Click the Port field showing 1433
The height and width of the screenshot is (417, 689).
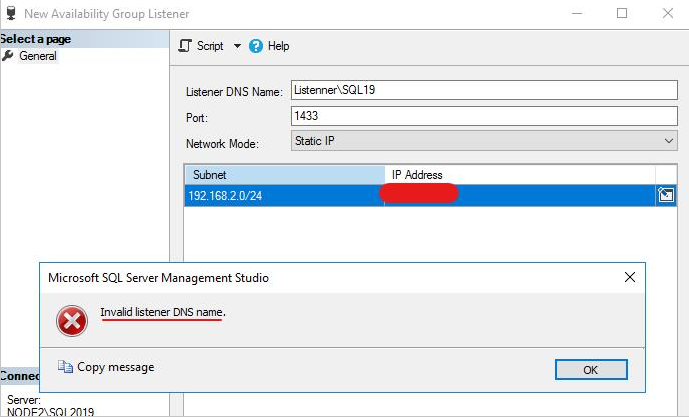[x=484, y=116]
